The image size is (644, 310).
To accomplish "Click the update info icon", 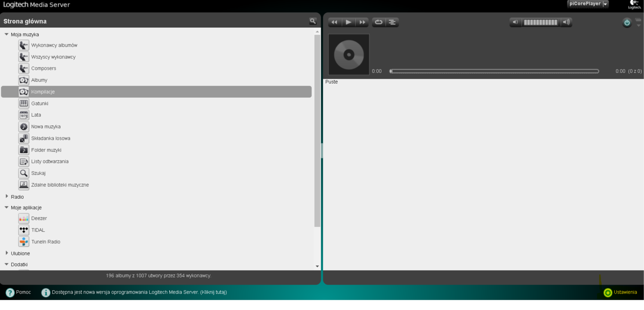I will point(46,293).
